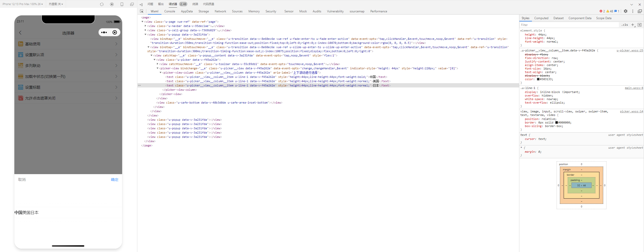Tap the capsule close circle button
Viewport: 644px width, 252px height.
click(x=115, y=33)
